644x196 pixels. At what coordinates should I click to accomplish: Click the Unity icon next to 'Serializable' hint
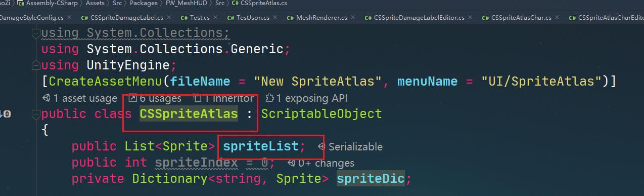(x=321, y=147)
